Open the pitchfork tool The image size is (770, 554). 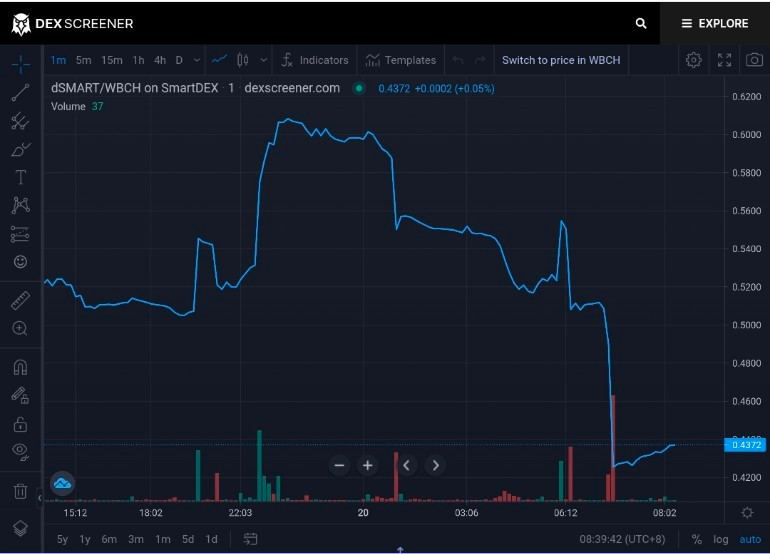[21, 121]
